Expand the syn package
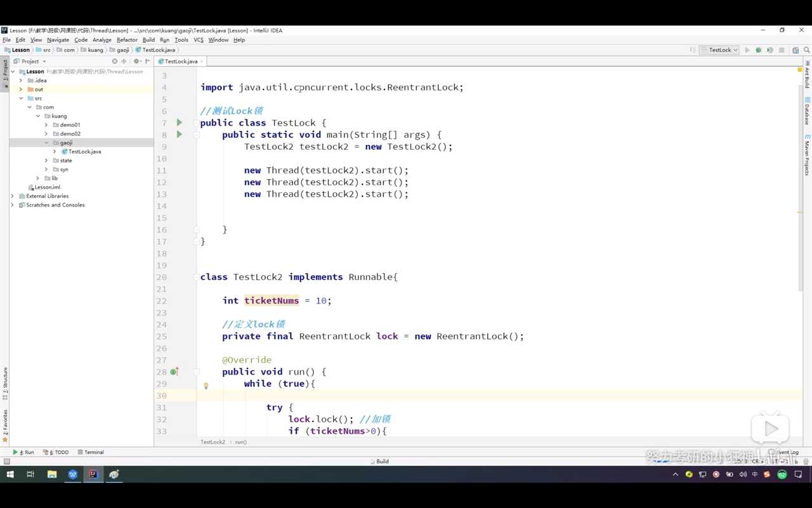Image resolution: width=812 pixels, height=508 pixels. coord(46,170)
